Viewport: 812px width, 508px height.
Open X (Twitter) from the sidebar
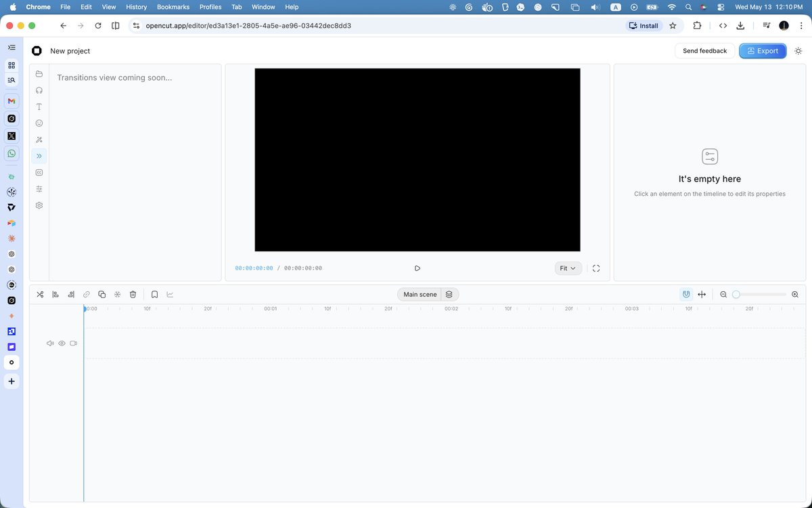pos(12,135)
